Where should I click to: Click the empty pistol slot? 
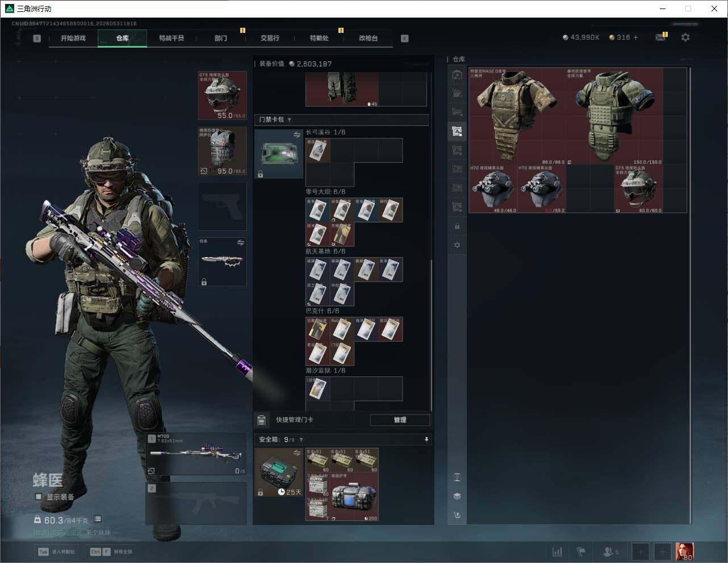tap(222, 206)
